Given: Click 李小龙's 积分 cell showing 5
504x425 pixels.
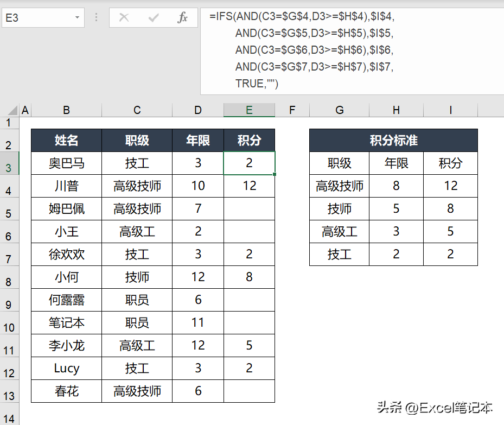Looking at the screenshot, I should (249, 346).
